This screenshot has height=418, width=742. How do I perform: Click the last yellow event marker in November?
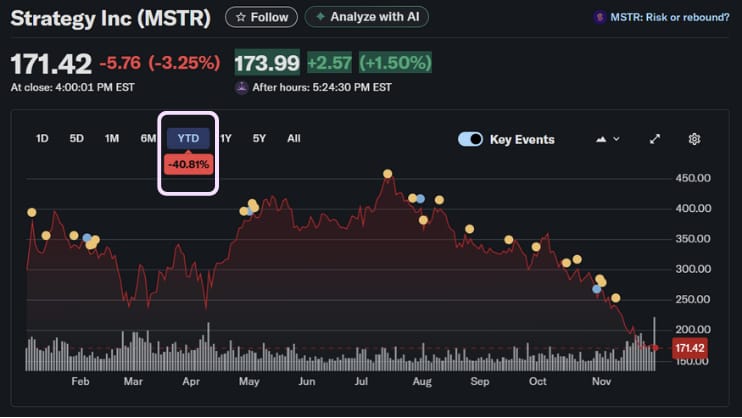pos(616,298)
